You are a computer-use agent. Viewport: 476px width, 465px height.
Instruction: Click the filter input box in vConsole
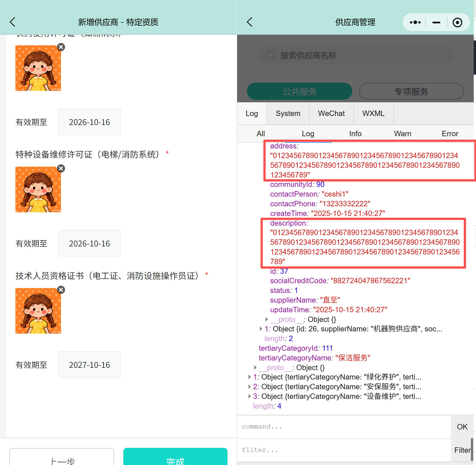(x=342, y=450)
